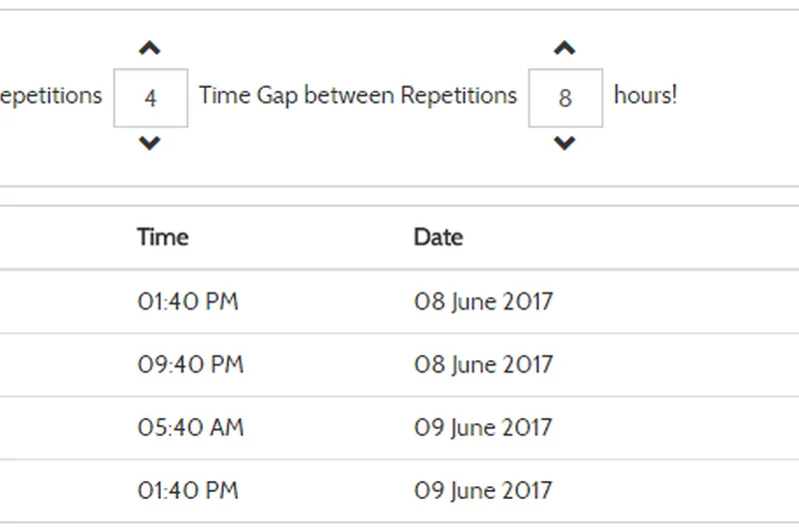This screenshot has width=799, height=532.
Task: Increase the time gap hours with up chevron
Action: (x=564, y=48)
